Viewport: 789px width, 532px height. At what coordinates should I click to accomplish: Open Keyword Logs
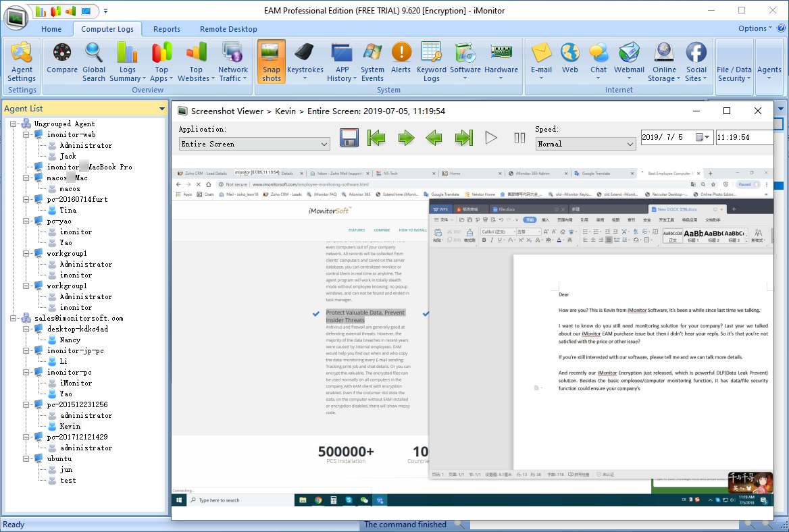coord(431,62)
